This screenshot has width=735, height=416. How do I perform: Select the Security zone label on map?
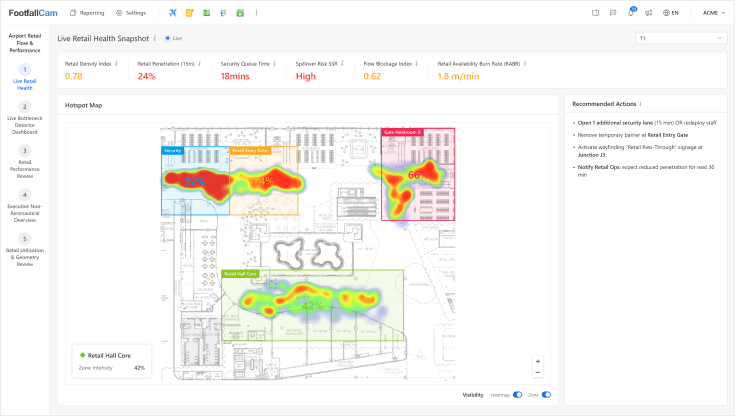coord(172,151)
